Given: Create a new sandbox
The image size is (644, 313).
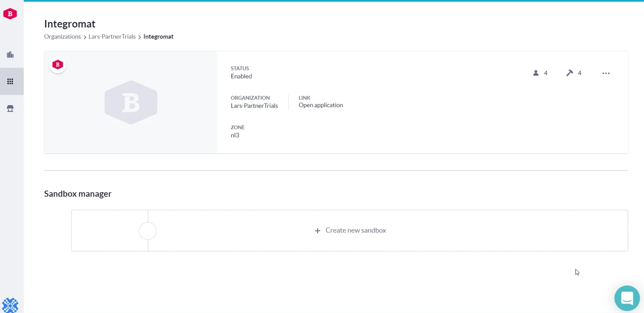Looking at the screenshot, I should (350, 231).
